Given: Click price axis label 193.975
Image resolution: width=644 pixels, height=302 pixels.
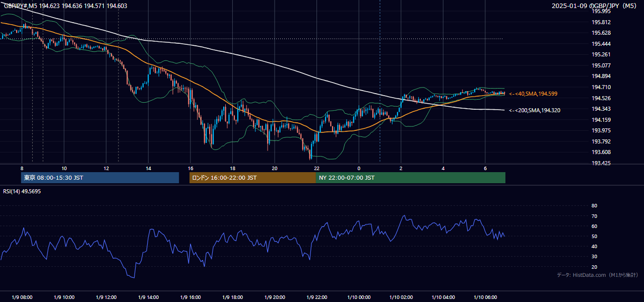Looking at the screenshot, I should click(x=601, y=130).
